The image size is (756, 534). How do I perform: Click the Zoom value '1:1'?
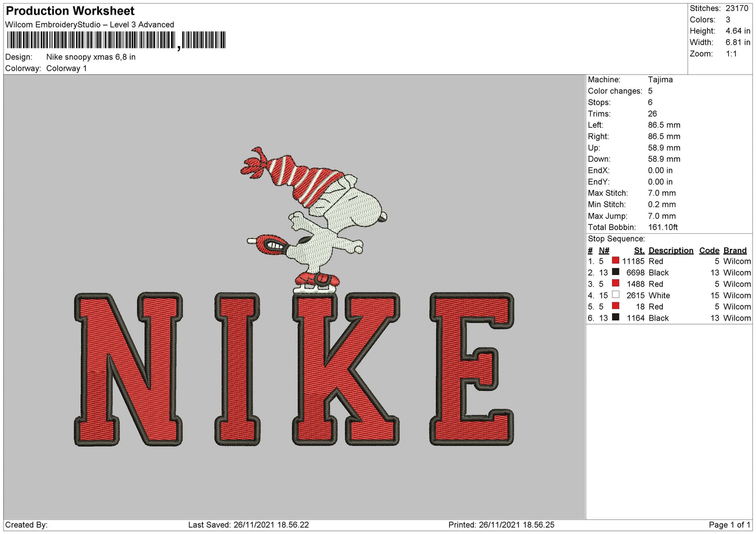tap(731, 54)
